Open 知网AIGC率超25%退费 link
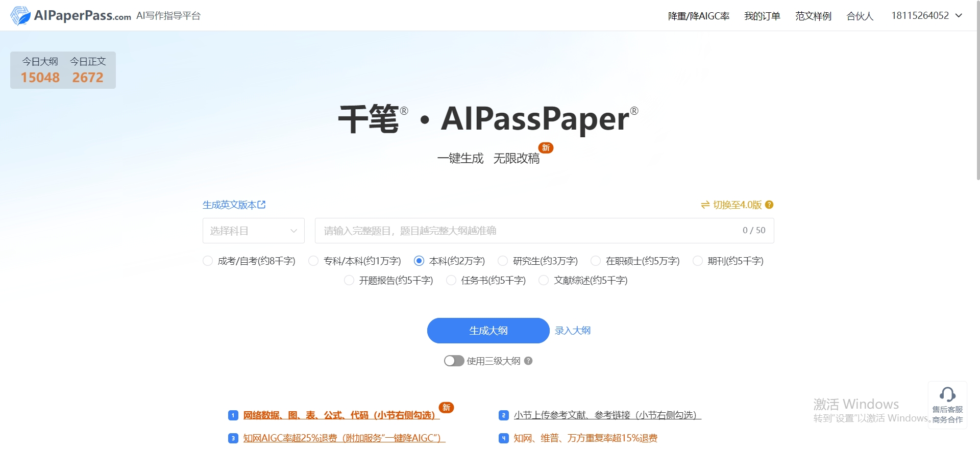This screenshot has height=449, width=980. pos(345,438)
